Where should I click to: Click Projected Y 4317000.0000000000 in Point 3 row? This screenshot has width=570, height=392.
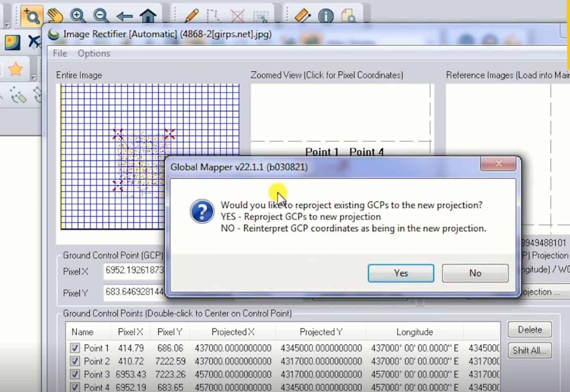point(321,374)
